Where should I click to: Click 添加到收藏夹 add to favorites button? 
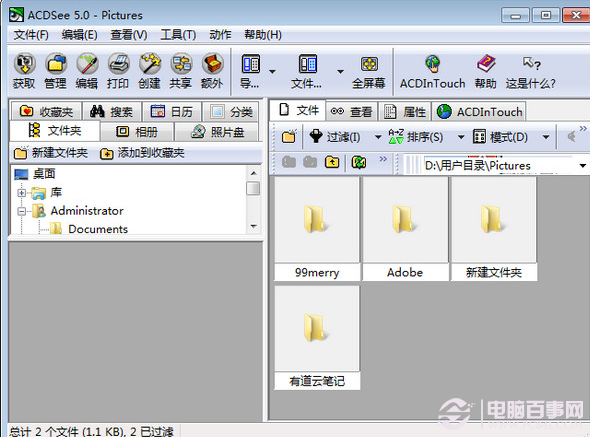click(x=142, y=153)
